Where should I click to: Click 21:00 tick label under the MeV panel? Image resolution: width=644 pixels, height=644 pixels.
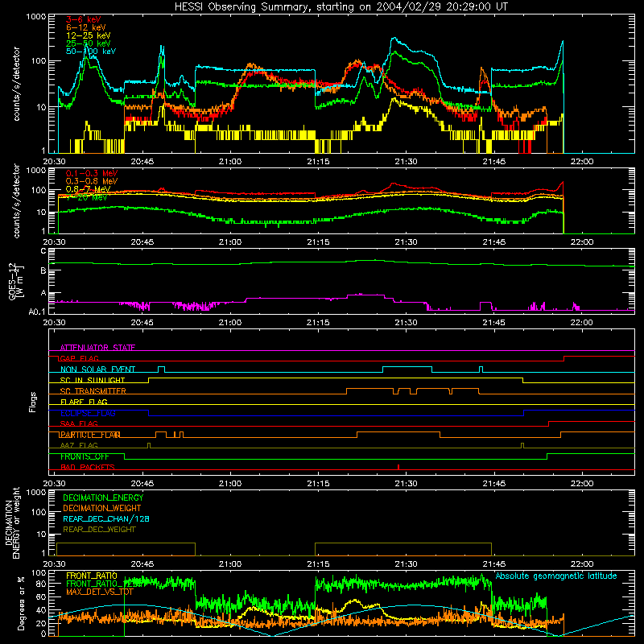pyautogui.click(x=230, y=242)
